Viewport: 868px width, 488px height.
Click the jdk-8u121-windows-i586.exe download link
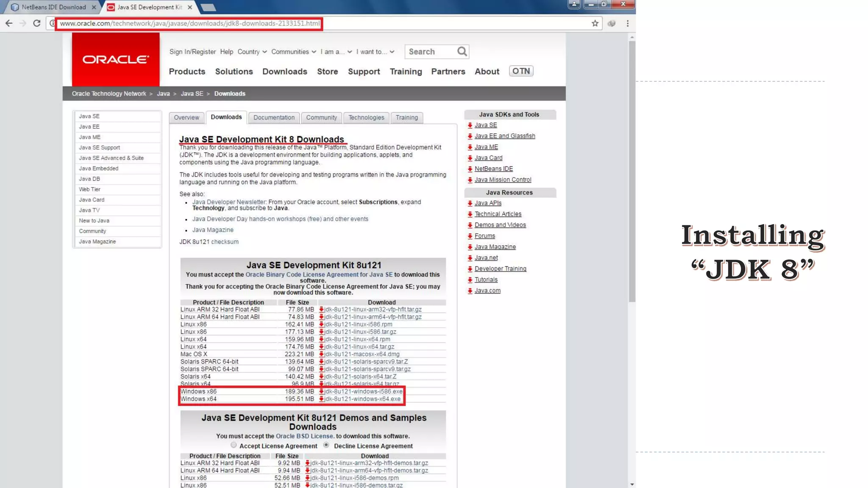(x=363, y=391)
